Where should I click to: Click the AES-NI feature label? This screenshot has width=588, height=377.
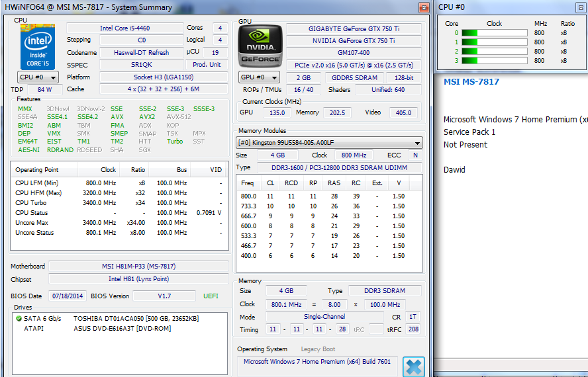(x=29, y=149)
